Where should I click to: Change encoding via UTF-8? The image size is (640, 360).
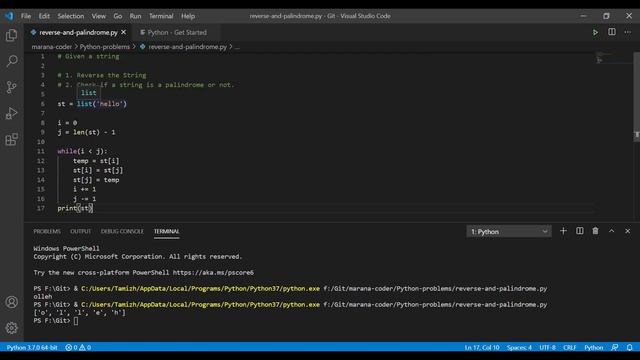coord(547,347)
